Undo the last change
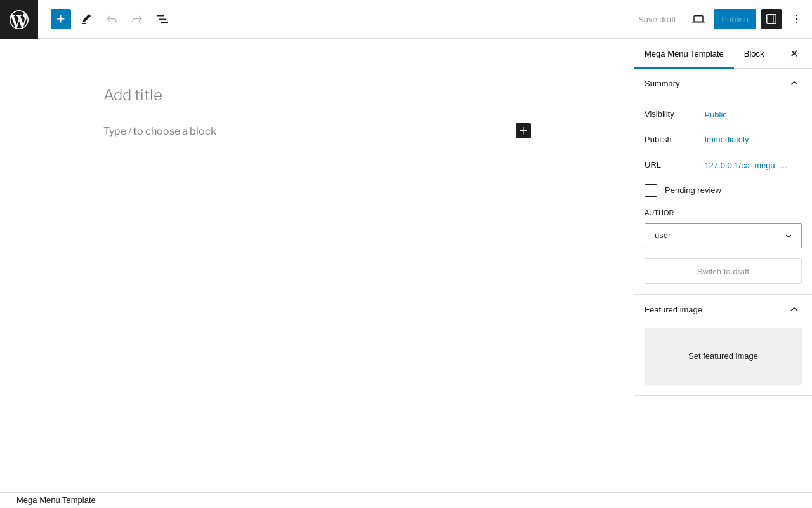 click(112, 19)
